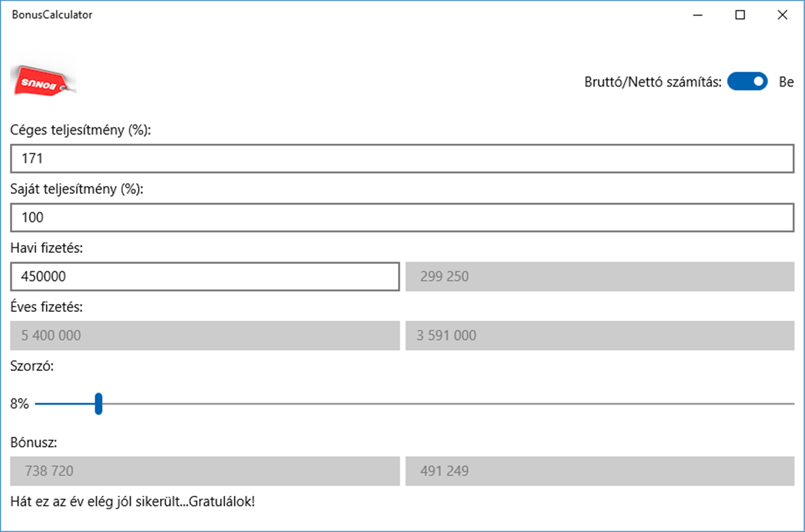Click the Havi fizetés input box

click(x=205, y=277)
